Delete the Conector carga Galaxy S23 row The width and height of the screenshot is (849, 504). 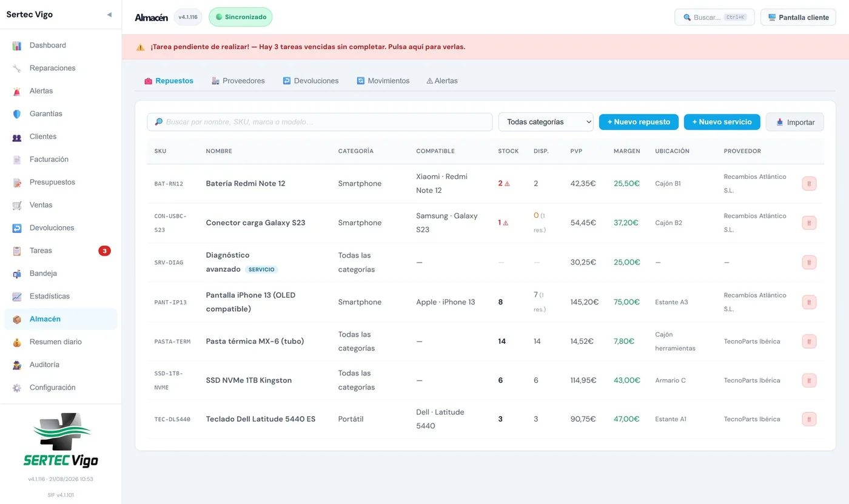(x=809, y=223)
